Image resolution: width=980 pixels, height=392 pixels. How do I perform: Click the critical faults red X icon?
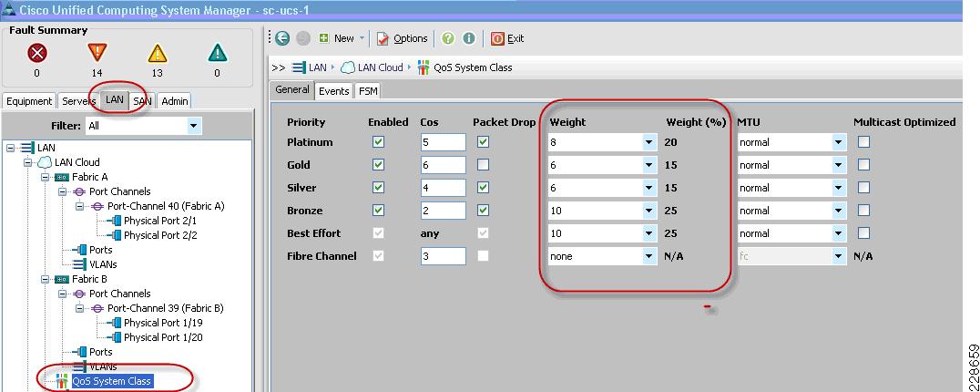36,54
